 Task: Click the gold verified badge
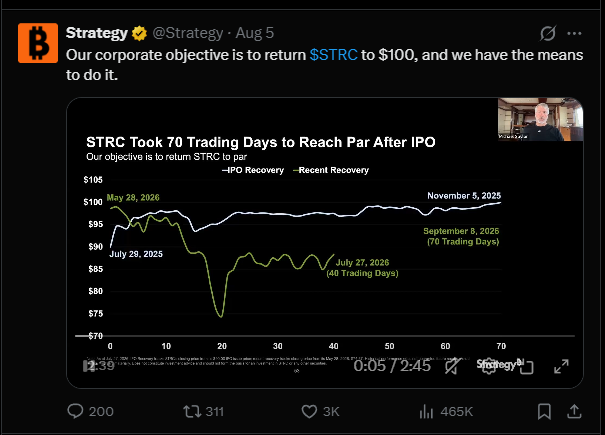pyautogui.click(x=139, y=34)
